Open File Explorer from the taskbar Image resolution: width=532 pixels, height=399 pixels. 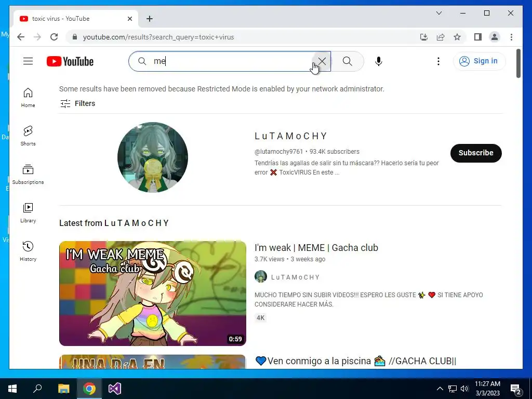click(x=63, y=389)
